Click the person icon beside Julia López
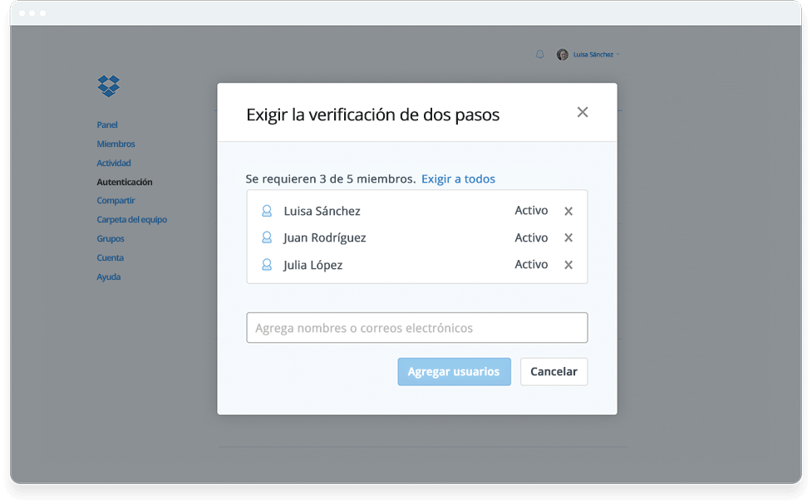This screenshot has width=812, height=504. [x=267, y=264]
